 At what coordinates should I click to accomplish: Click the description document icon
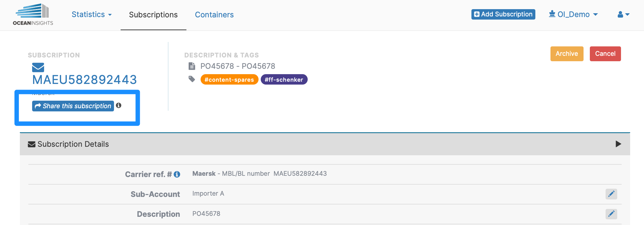(x=192, y=66)
